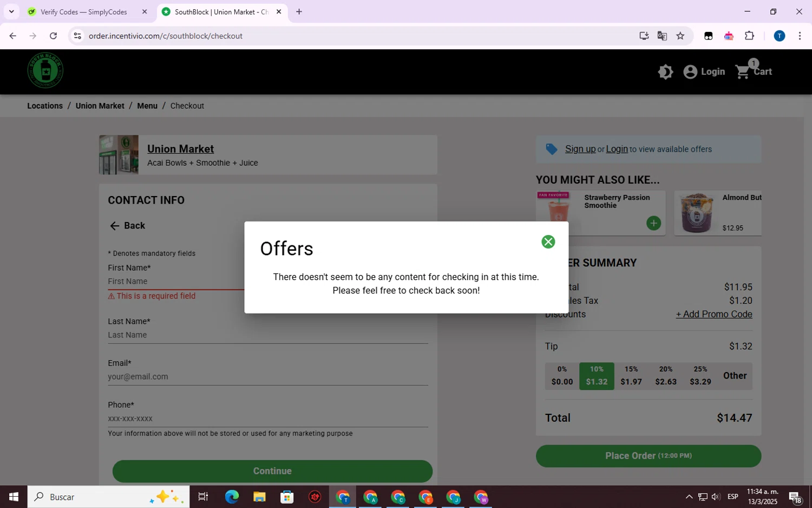Open Microsoft Store from taskbar
Viewport: 812px width, 508px height.
[287, 497]
